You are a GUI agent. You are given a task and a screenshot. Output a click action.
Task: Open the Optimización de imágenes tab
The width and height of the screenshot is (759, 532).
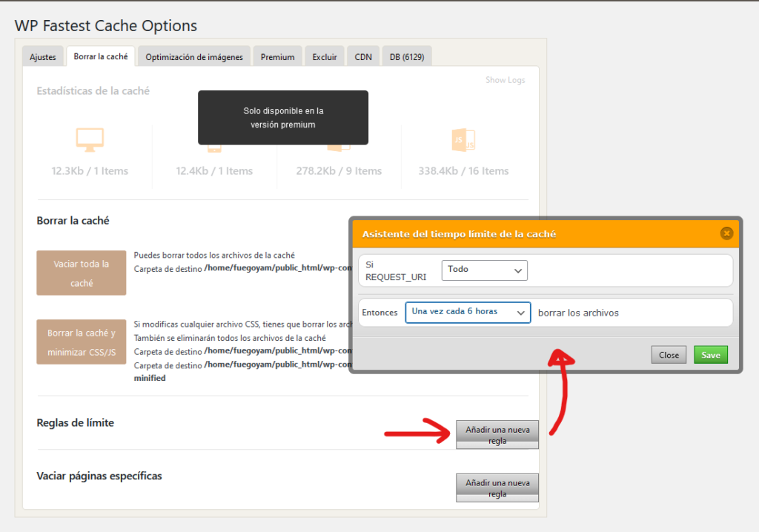194,57
